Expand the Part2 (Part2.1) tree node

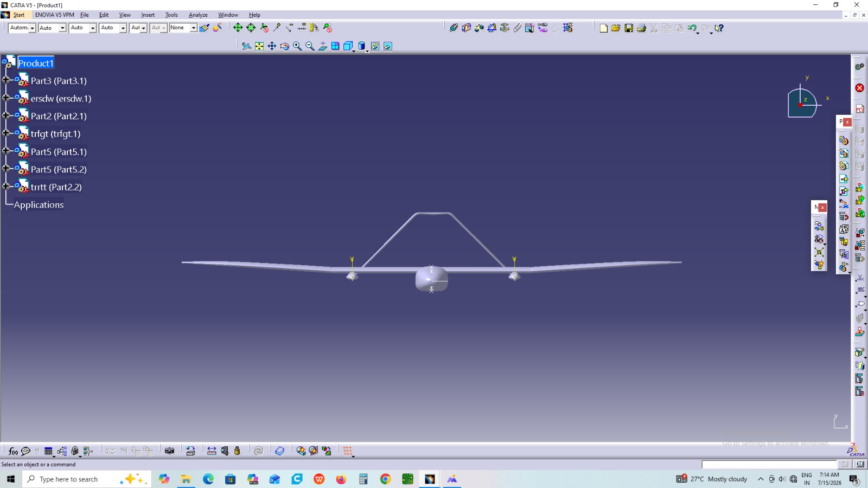[x=6, y=115]
